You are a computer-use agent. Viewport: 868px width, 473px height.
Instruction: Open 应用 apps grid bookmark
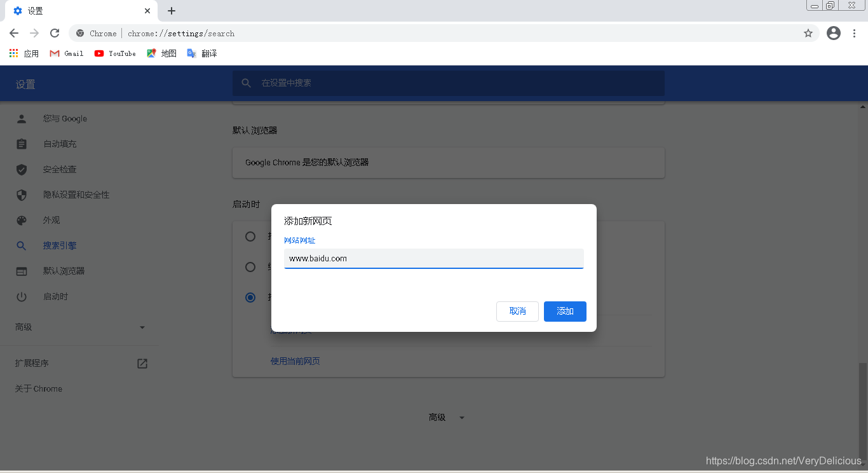(x=24, y=53)
